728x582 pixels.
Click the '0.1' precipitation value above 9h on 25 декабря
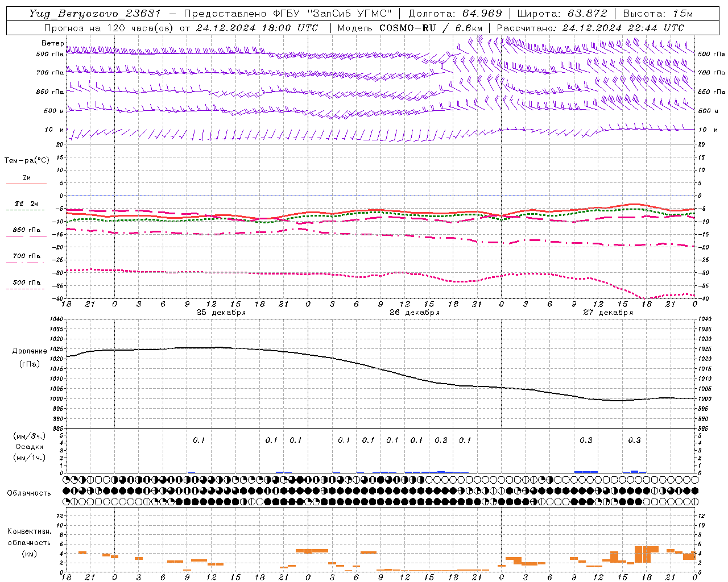[198, 440]
